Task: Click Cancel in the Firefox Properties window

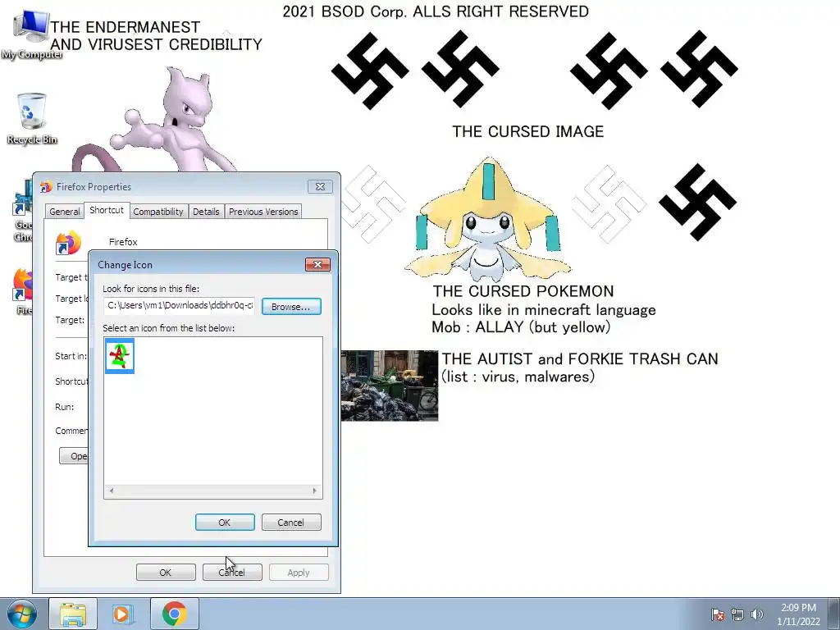Action: (232, 572)
